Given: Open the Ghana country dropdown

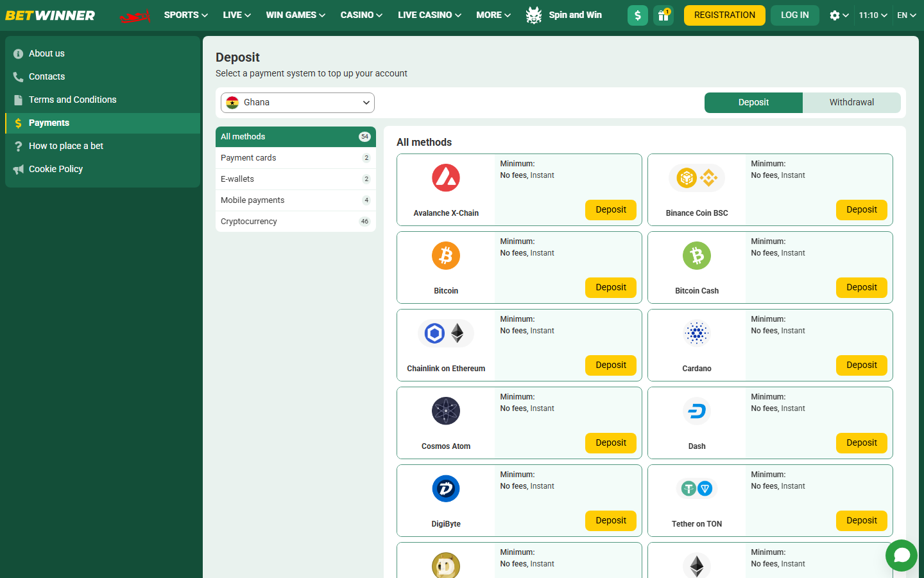Looking at the screenshot, I should coord(298,103).
